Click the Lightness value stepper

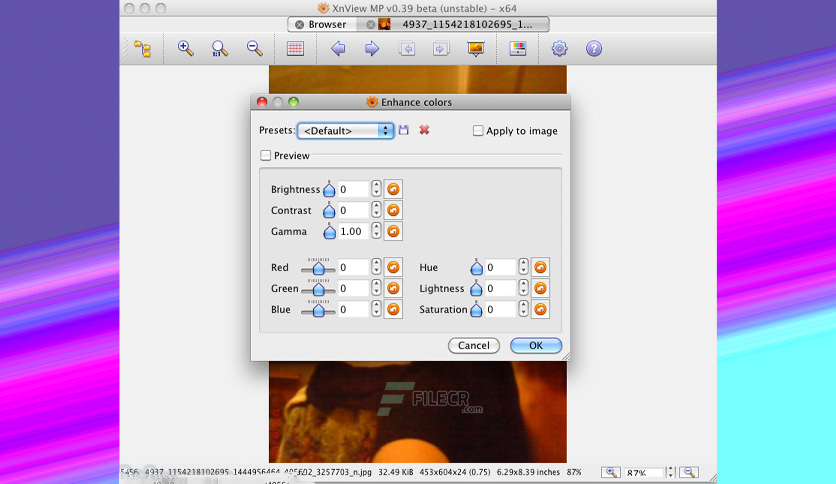click(524, 288)
